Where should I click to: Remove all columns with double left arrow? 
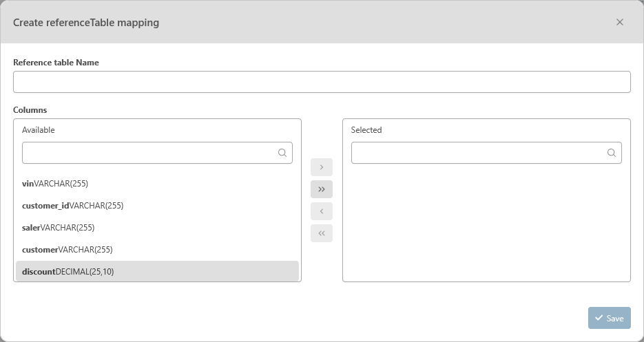click(x=322, y=233)
